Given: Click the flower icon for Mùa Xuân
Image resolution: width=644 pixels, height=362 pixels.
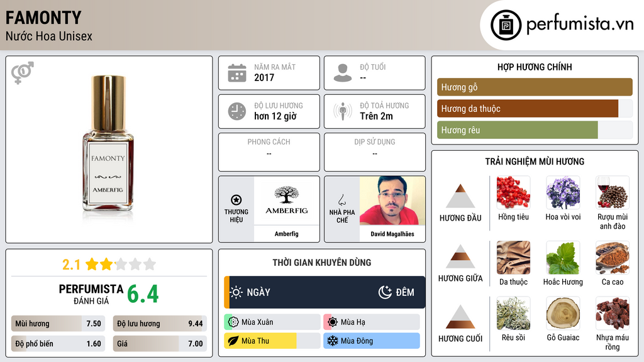Looking at the screenshot, I should tap(233, 322).
